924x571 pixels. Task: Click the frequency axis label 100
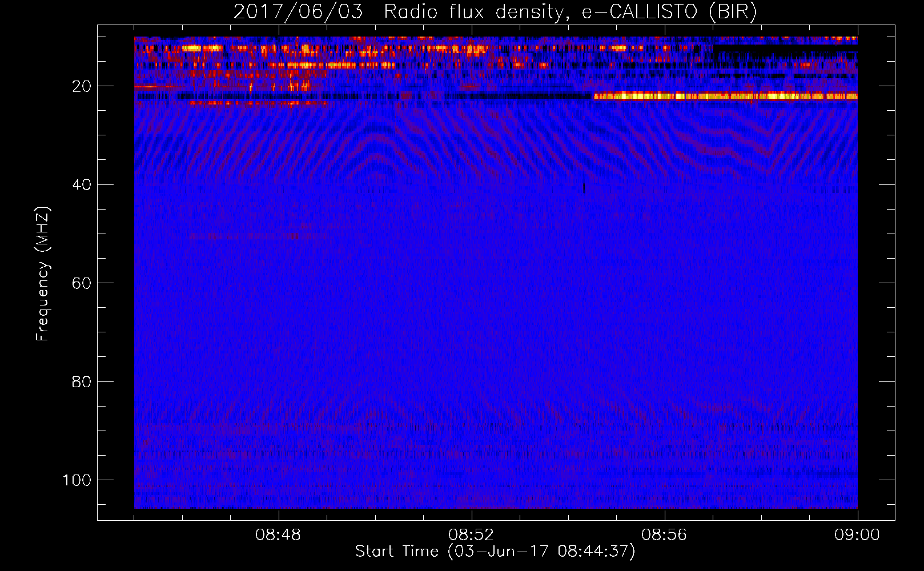tap(77, 480)
